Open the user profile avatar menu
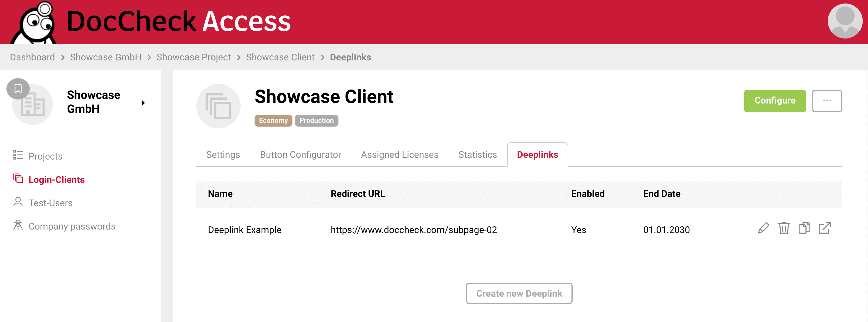This screenshot has height=322, width=868. point(844,21)
